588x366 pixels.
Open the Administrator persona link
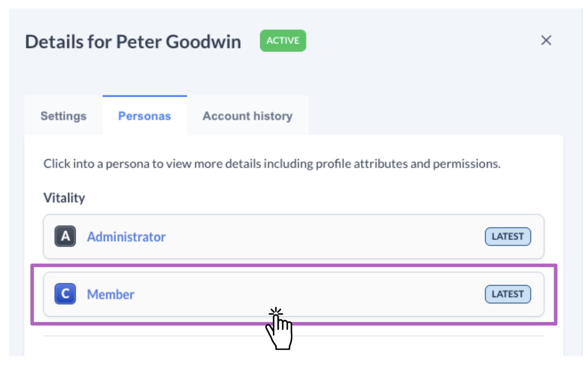(x=126, y=237)
